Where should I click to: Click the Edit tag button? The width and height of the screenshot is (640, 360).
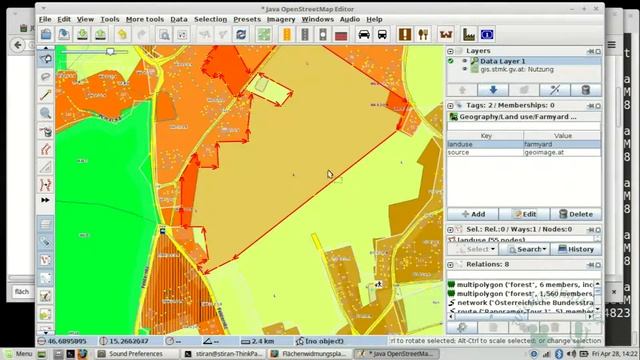(524, 214)
